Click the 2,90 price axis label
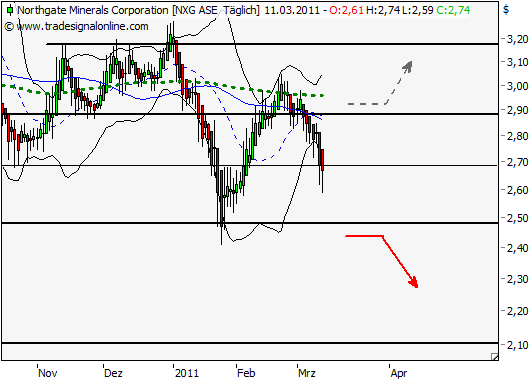The height and width of the screenshot is (380, 531). [x=517, y=110]
